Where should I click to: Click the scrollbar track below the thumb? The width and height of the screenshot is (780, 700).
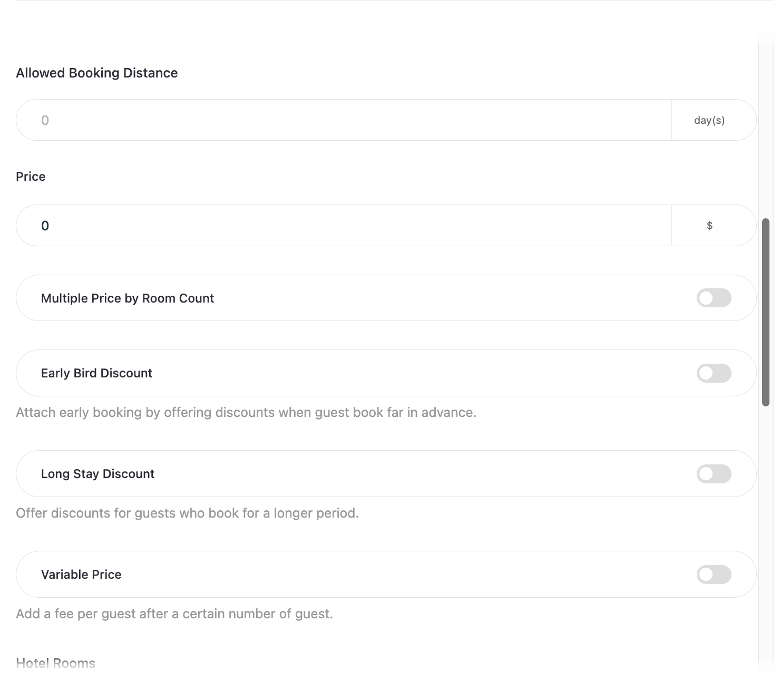pos(766,527)
